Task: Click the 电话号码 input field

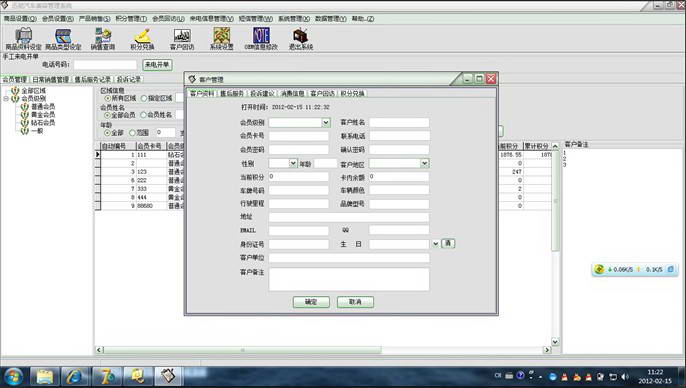Action: click(x=105, y=65)
